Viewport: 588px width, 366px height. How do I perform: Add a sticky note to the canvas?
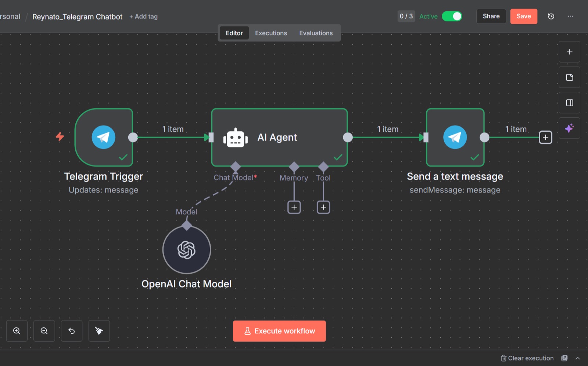tap(570, 77)
